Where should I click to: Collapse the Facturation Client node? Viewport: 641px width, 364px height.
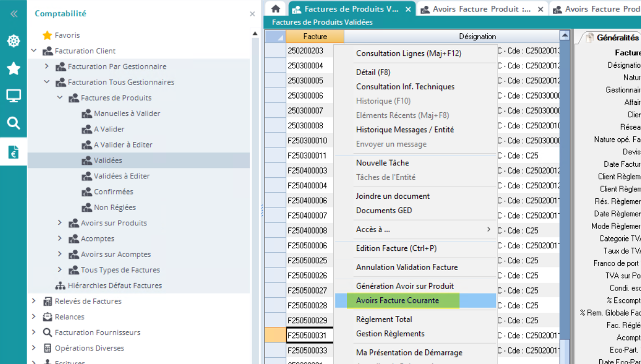click(34, 51)
